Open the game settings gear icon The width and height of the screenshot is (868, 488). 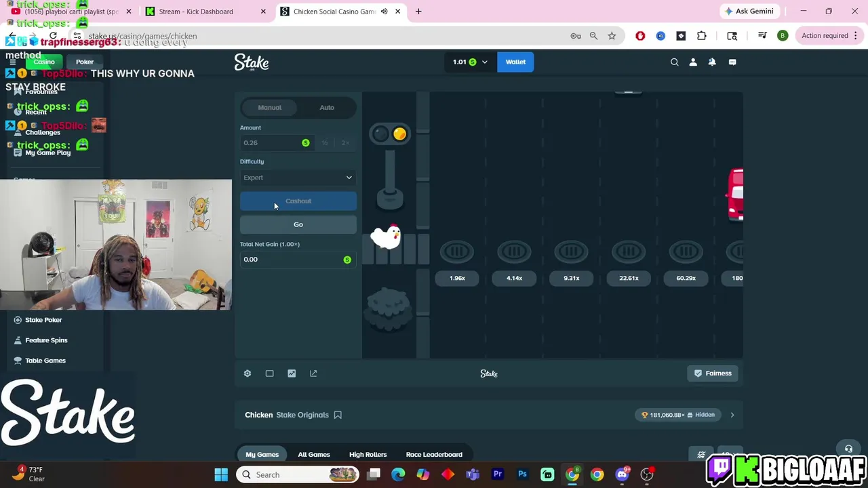(x=248, y=373)
